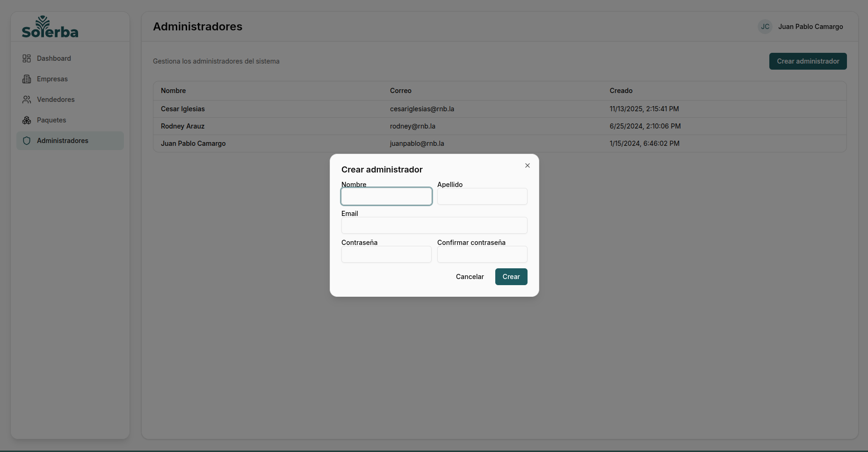868x452 pixels.
Task: Click into the Email field
Action: [434, 225]
